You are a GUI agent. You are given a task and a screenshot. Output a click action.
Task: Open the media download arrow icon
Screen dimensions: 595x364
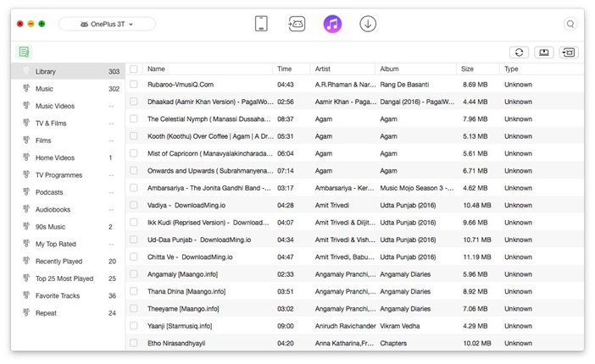tap(368, 24)
